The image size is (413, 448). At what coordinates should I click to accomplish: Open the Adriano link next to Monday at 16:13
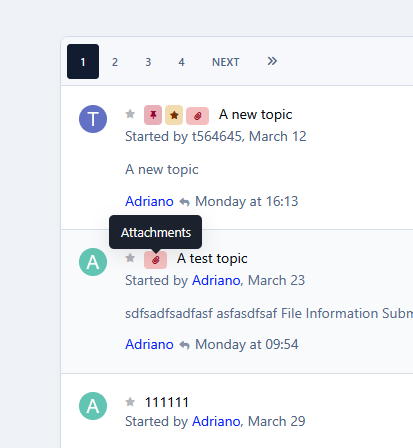tap(149, 201)
